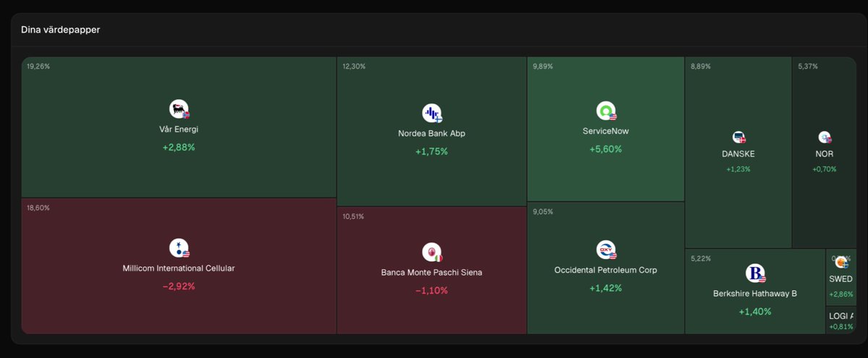
Task: Click the 12,30% weight label
Action: 354,67
